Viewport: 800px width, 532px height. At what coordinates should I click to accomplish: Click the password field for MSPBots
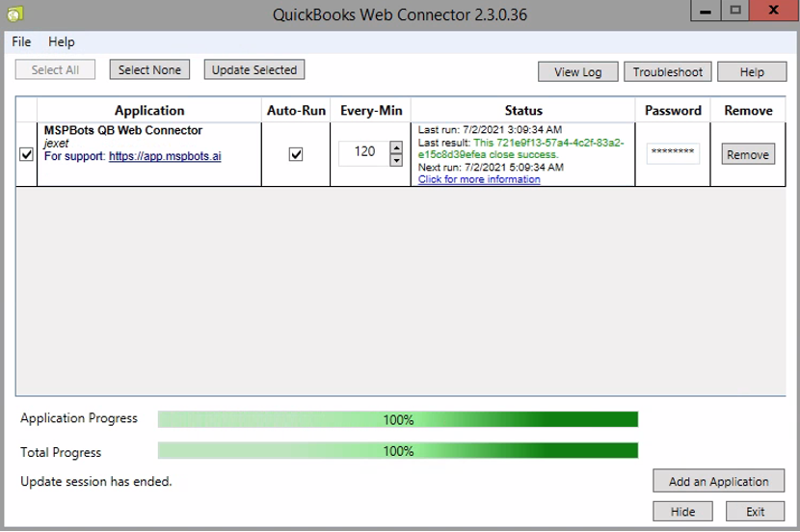(x=673, y=153)
